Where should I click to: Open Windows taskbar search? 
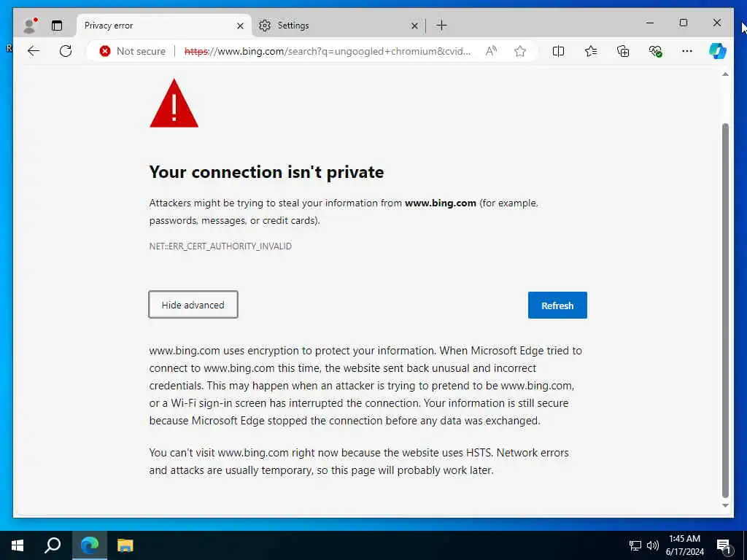(x=53, y=545)
